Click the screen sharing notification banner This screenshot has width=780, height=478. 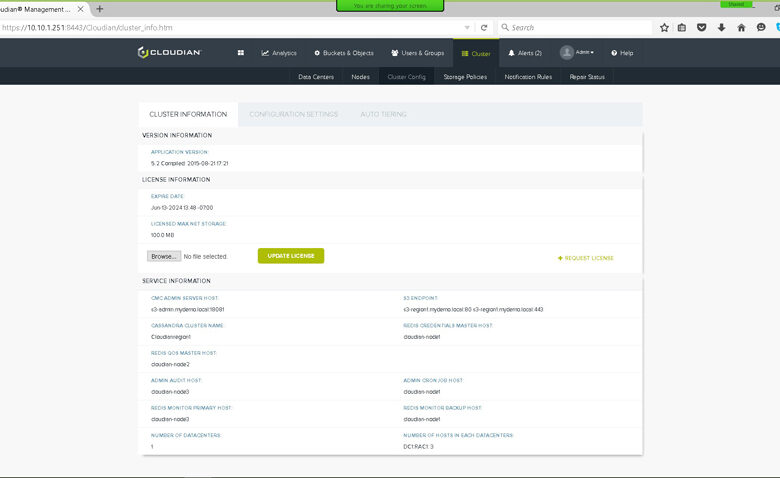pyautogui.click(x=390, y=5)
